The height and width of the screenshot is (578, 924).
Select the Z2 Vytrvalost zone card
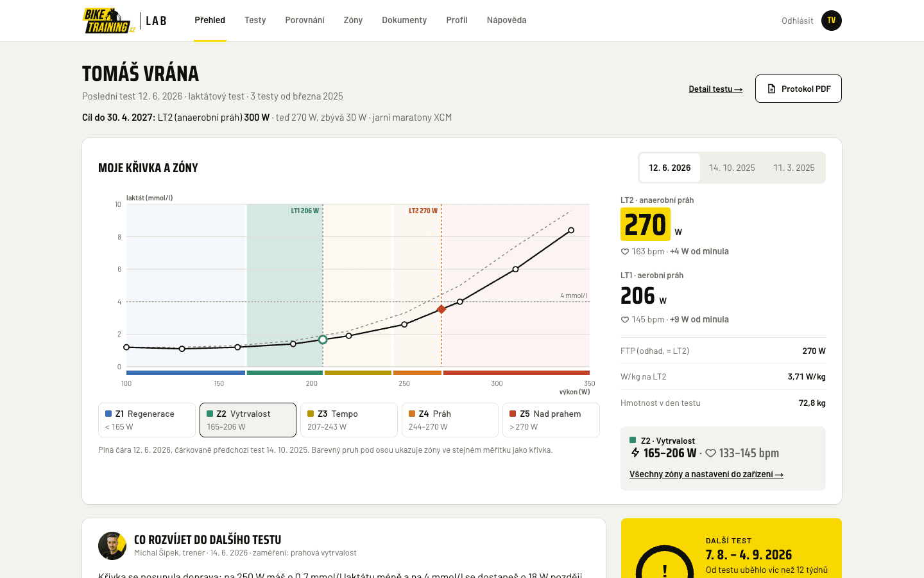point(248,420)
